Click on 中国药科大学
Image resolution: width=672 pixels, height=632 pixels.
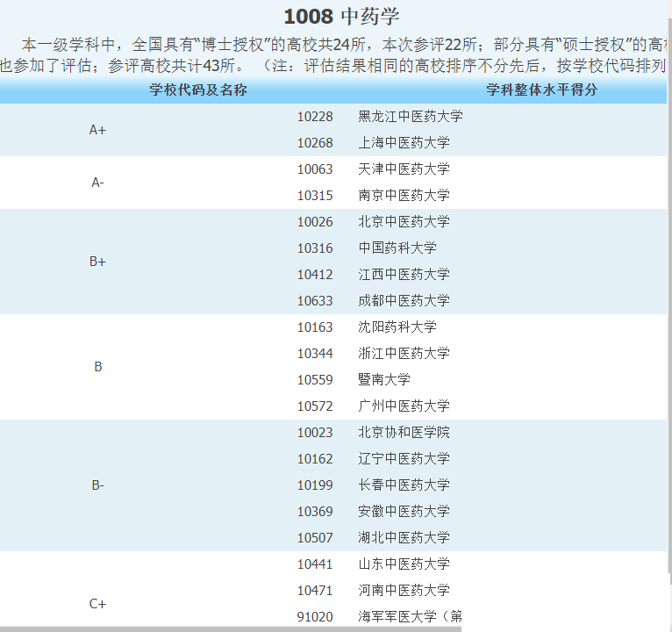[397, 248]
